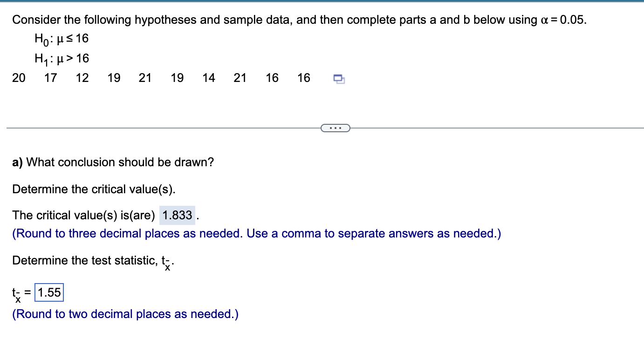Highlight the answer field for t-statistic
Screen dimensions: 644x352
50,292
